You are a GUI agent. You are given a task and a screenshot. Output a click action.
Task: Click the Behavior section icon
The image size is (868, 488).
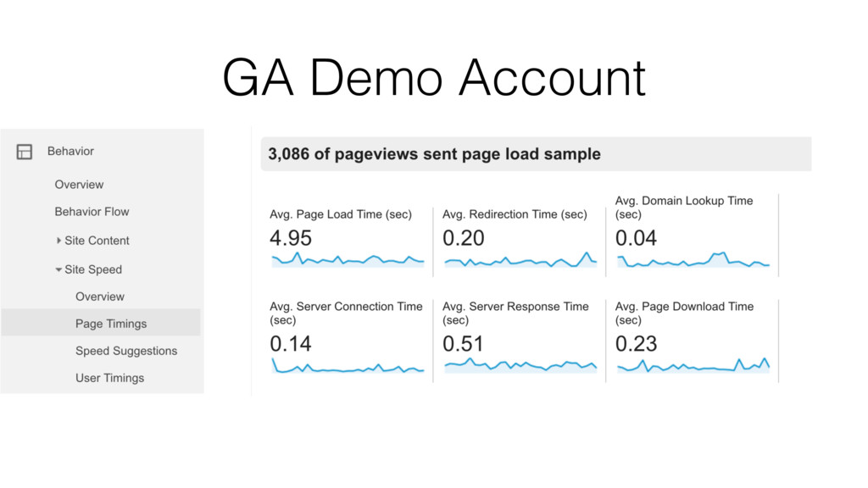pos(25,152)
